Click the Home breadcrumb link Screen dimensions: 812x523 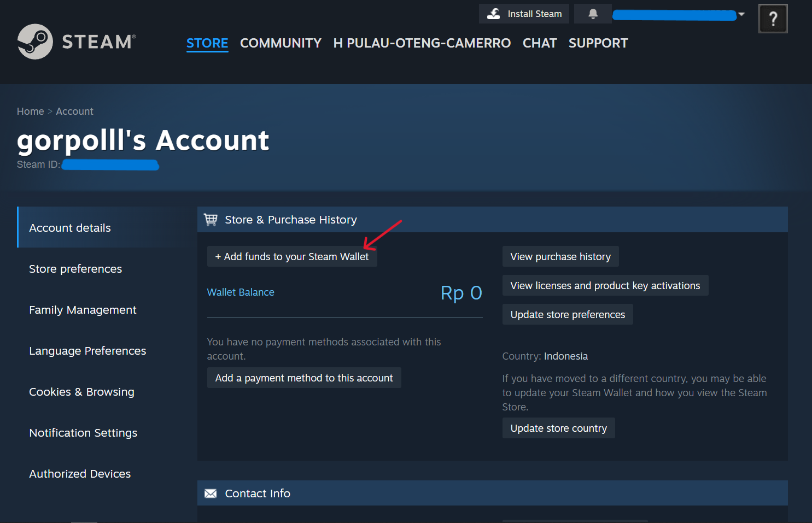[30, 111]
